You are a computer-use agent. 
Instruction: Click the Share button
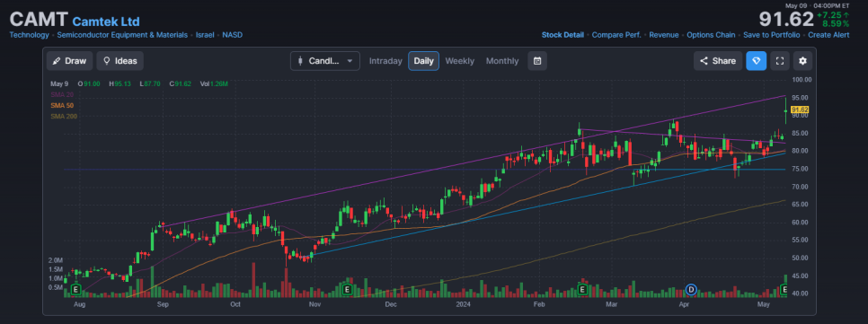pyautogui.click(x=718, y=61)
